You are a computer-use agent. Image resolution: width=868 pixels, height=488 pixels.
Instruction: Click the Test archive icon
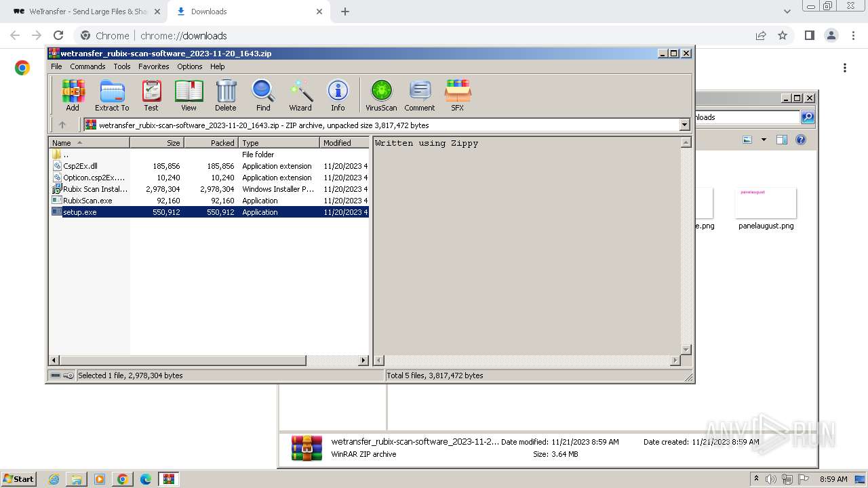pos(151,95)
